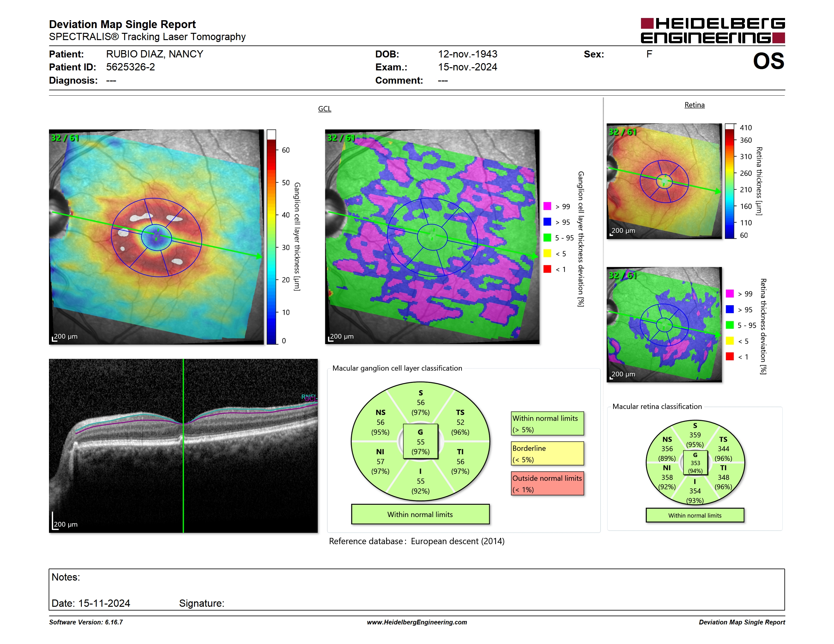Viewport: 834px width, 644px height.
Task: Pick the green 5-95 swatch in GCL legend
Action: click(x=547, y=238)
